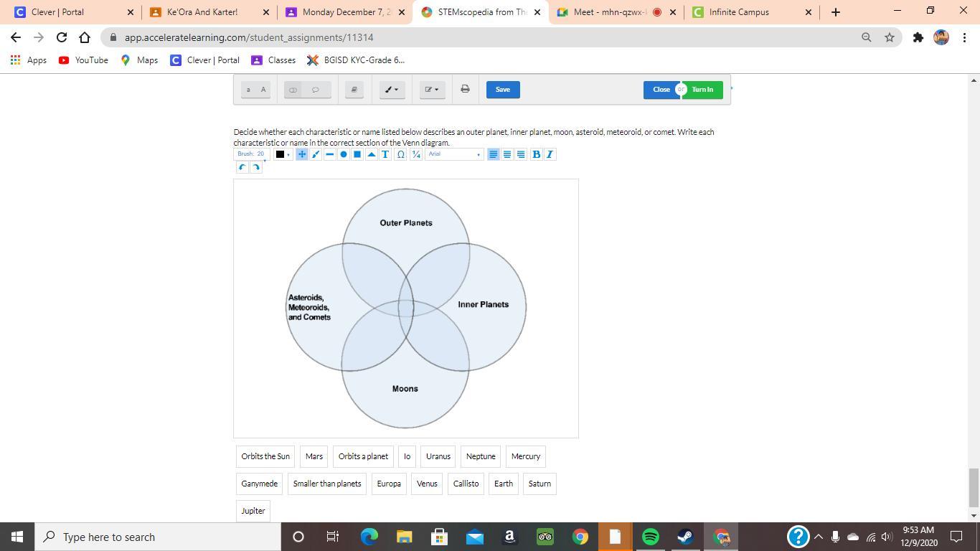Decrease text size with small 'a' button
980x551 pixels.
248,90
